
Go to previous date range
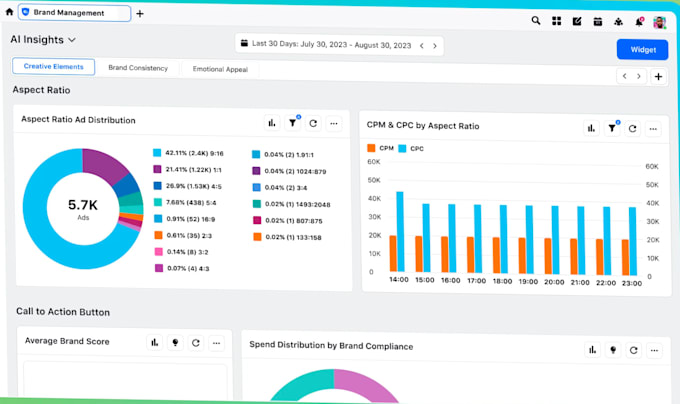pos(422,46)
